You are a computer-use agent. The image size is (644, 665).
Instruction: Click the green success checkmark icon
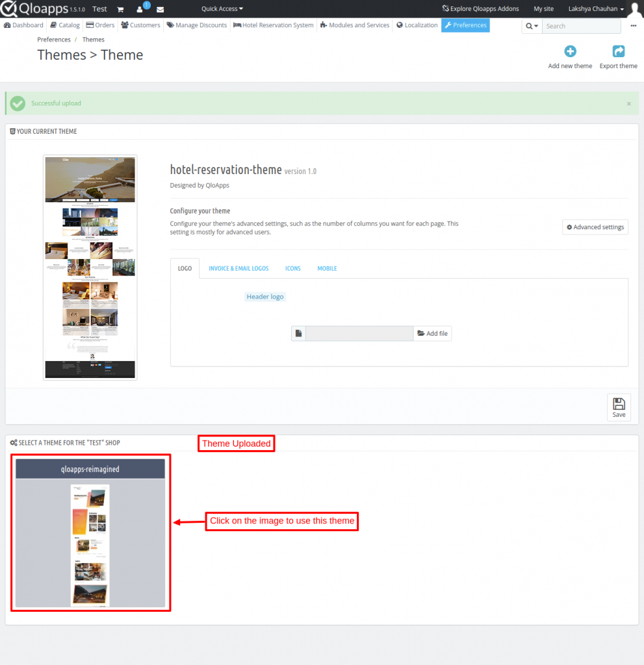tap(18, 103)
